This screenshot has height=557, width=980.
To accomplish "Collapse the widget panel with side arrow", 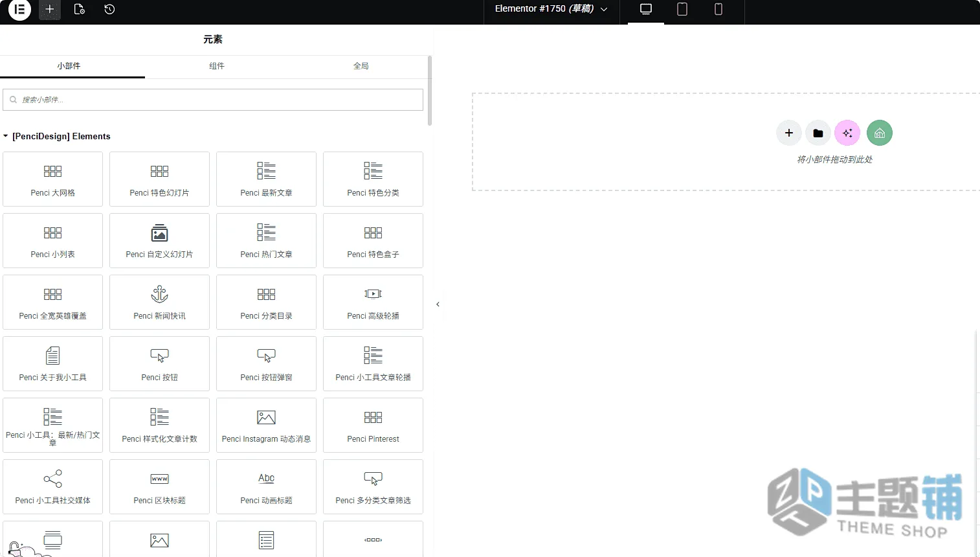I will (x=438, y=304).
